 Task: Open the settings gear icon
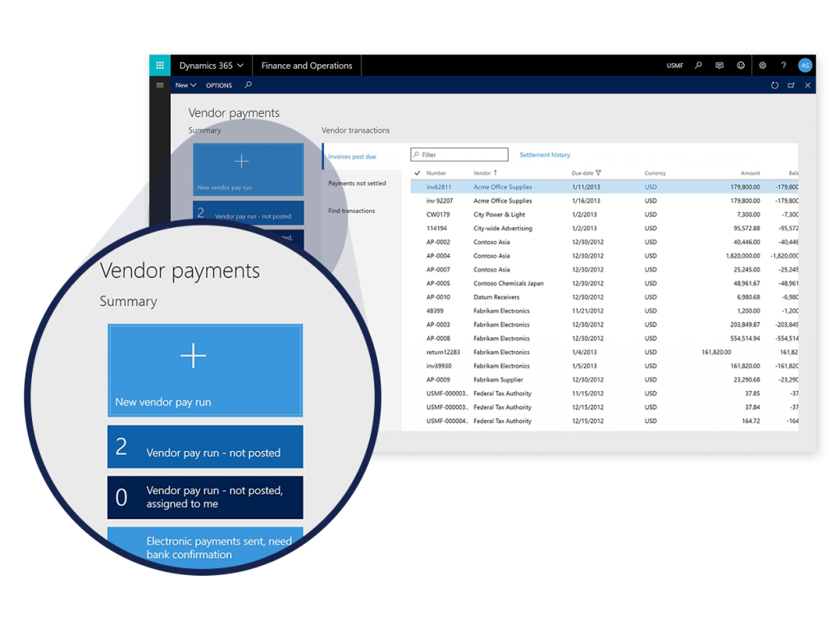(x=762, y=66)
